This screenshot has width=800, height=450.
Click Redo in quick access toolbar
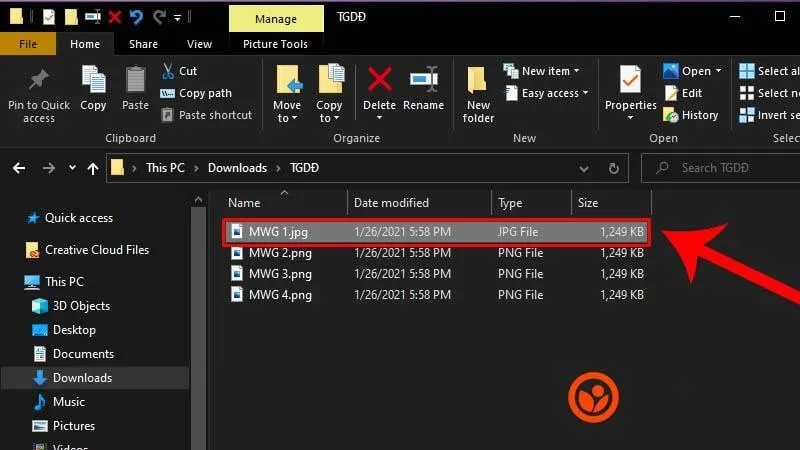pos(159,17)
